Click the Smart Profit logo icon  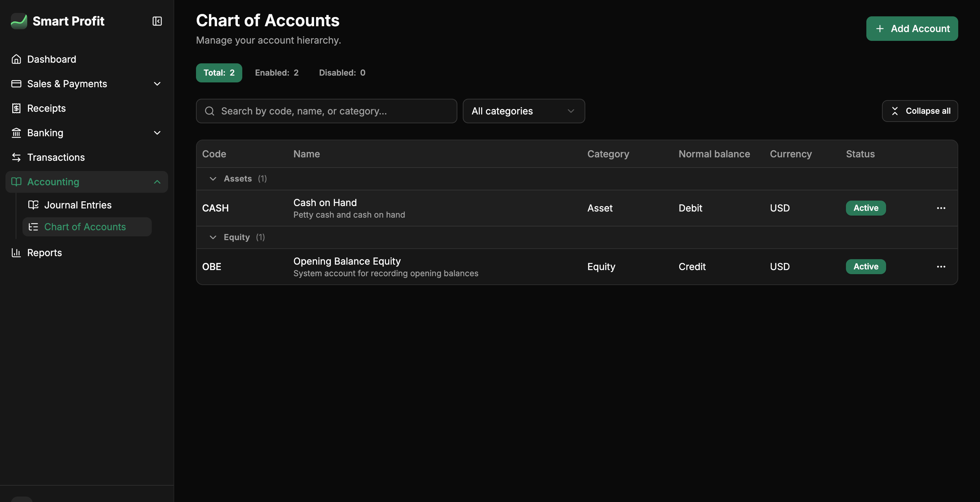point(19,21)
